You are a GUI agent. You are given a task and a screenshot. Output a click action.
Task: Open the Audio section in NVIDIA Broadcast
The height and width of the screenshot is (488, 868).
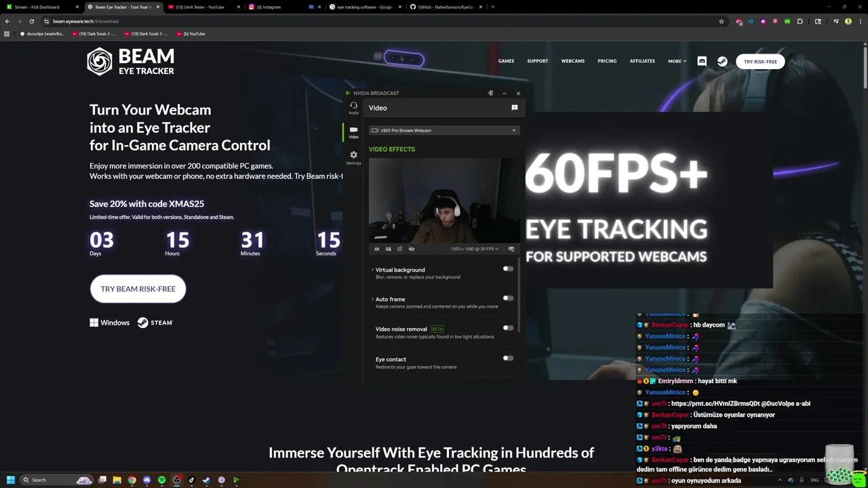click(x=353, y=108)
